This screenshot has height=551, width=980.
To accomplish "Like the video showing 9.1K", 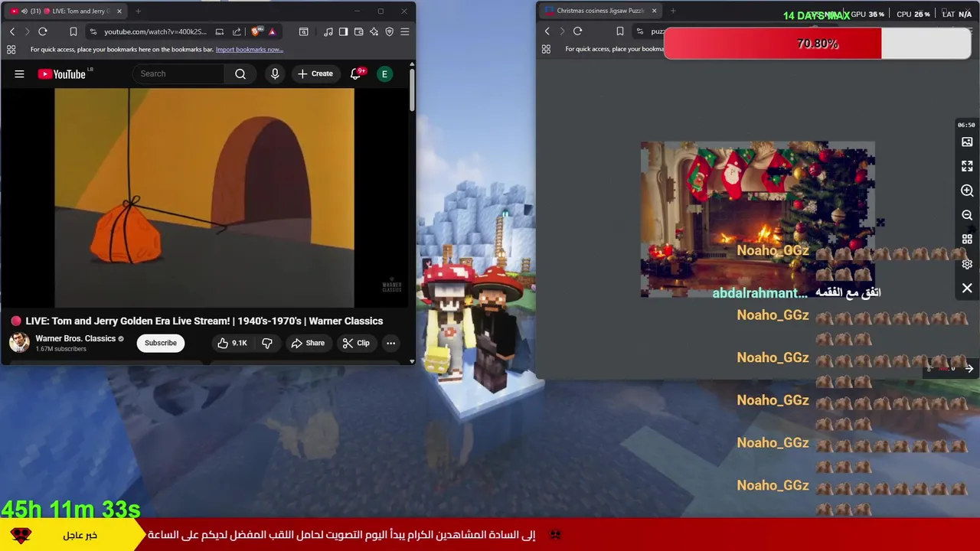I will (232, 343).
